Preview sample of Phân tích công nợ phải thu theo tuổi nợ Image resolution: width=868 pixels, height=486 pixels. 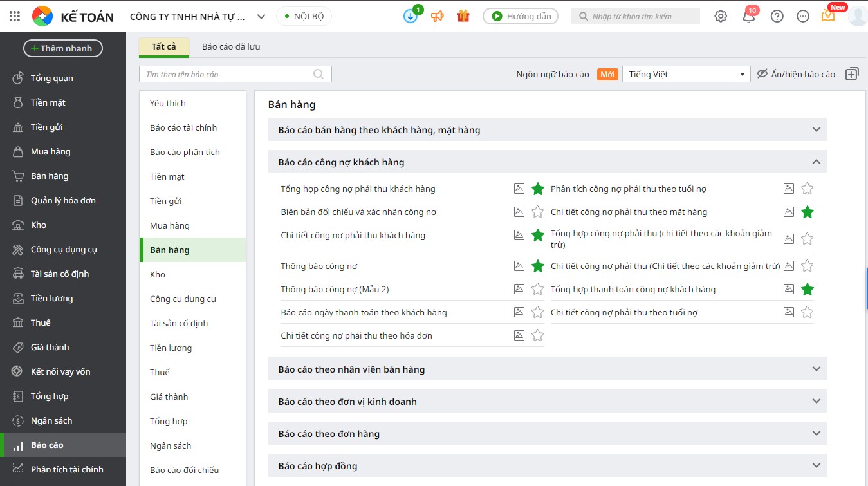[x=789, y=189]
